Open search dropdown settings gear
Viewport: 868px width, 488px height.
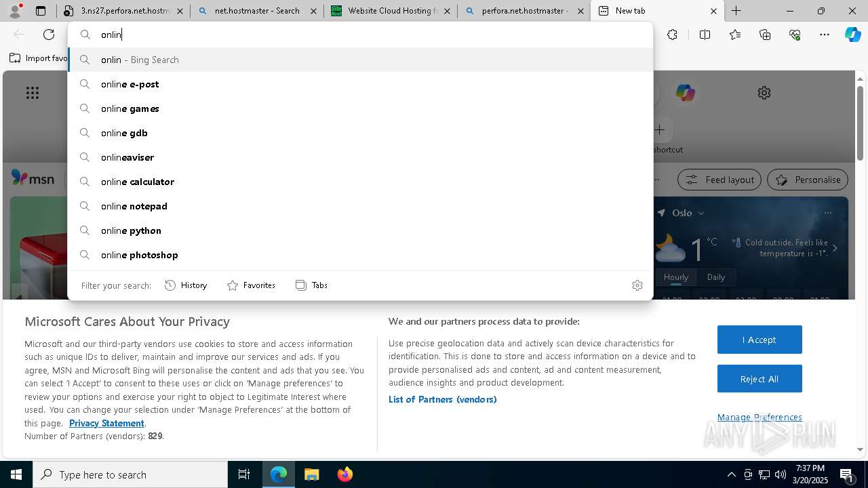[637, 285]
